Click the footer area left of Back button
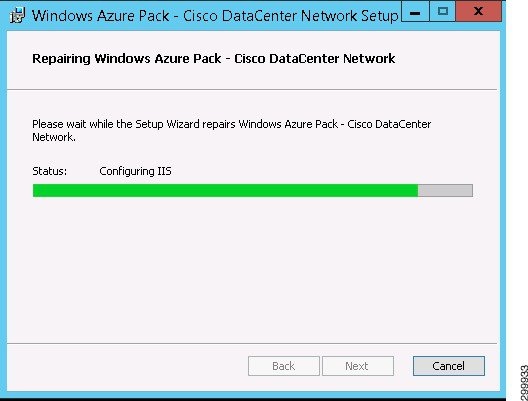Image resolution: width=528 pixels, height=401 pixels. pos(127,366)
